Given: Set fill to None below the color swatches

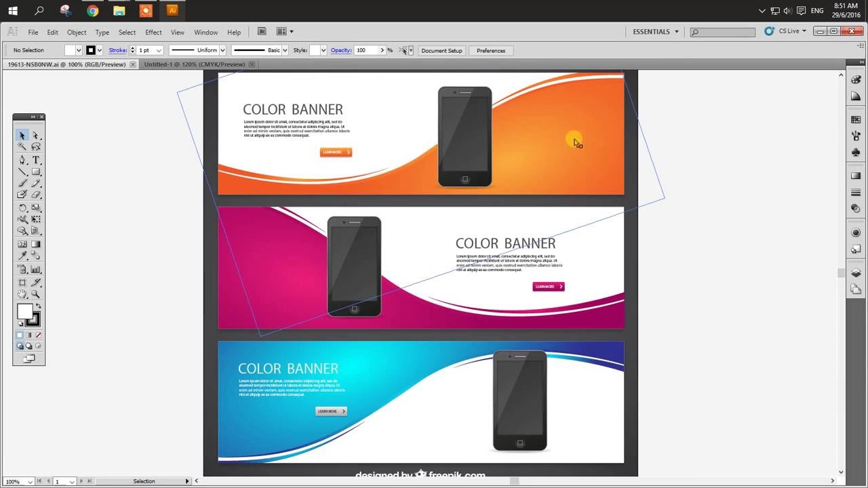Looking at the screenshot, I should pyautogui.click(x=37, y=335).
